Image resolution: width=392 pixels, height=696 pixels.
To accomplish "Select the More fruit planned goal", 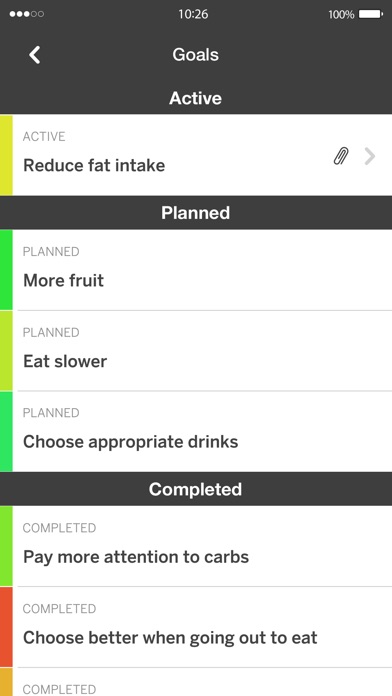I will tap(196, 270).
